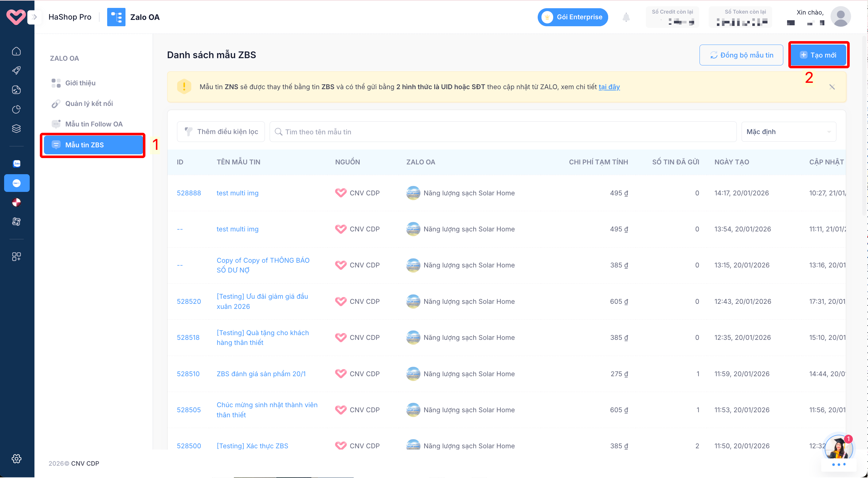The width and height of the screenshot is (868, 478).
Task: Click Thêm điều kiện lọc filter button
Action: [221, 132]
